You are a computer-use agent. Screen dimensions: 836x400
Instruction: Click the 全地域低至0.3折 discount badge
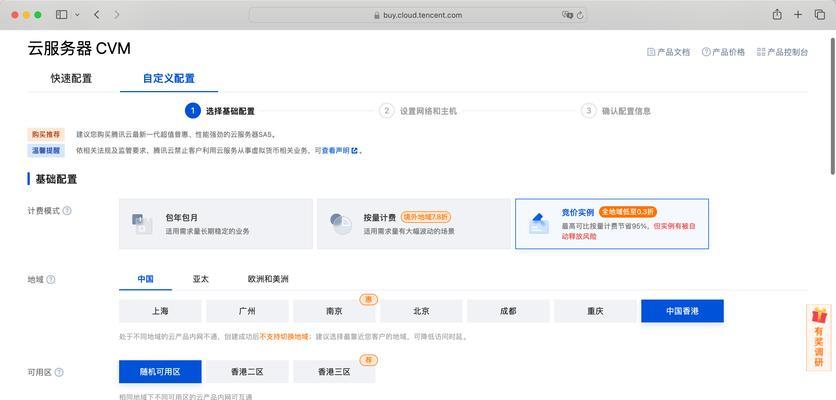click(628, 212)
